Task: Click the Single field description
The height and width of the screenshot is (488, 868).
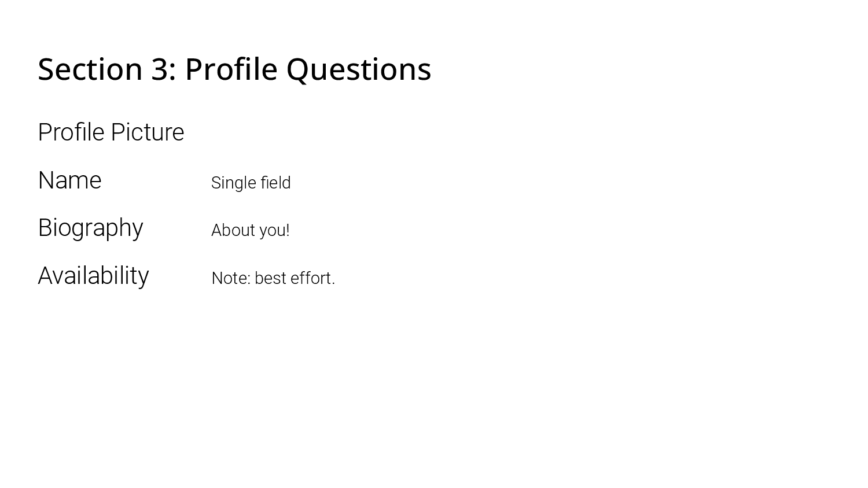Action: pos(251,183)
